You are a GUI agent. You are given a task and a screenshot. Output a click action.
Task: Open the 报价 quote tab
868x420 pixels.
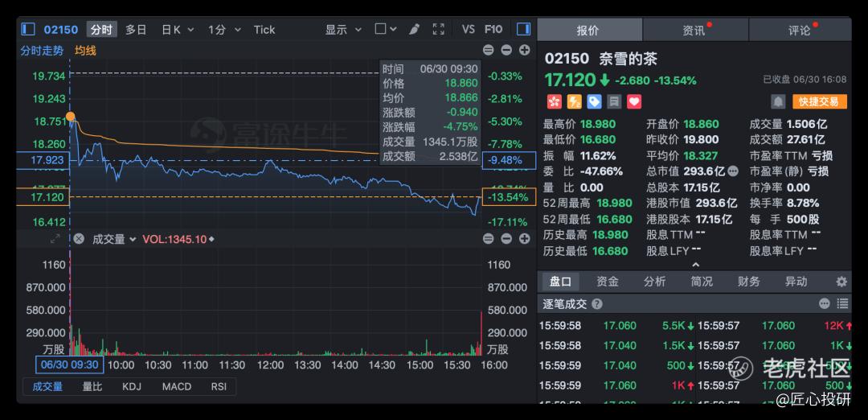(590, 30)
